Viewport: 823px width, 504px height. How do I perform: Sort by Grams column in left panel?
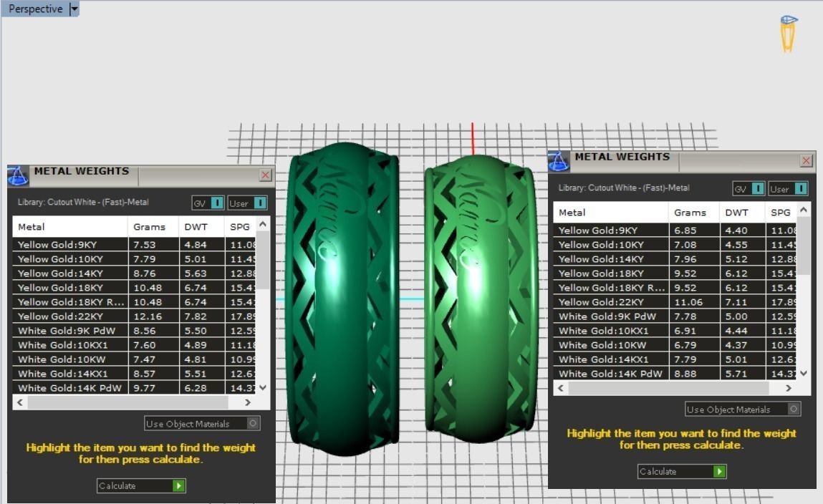click(153, 226)
